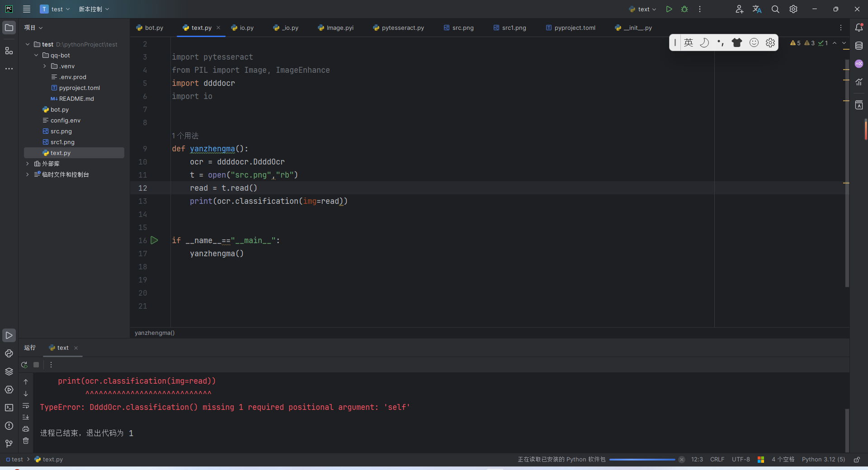Click the Python packages loading progress bar
868x470 pixels.
tap(642, 460)
